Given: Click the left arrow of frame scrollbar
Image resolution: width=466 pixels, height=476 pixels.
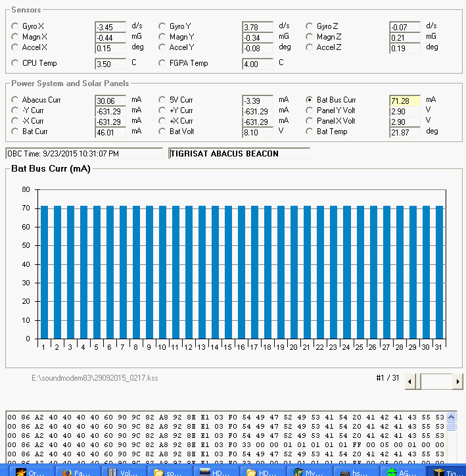Looking at the screenshot, I should pos(410,381).
